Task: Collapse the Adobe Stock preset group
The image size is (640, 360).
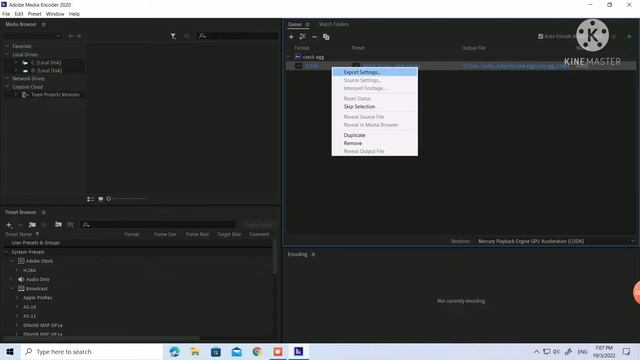Action: (12, 261)
